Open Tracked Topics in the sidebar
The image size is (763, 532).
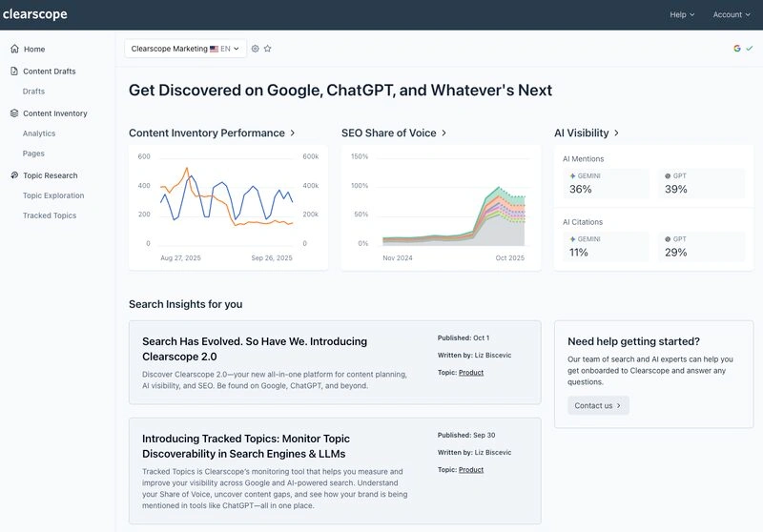(50, 215)
